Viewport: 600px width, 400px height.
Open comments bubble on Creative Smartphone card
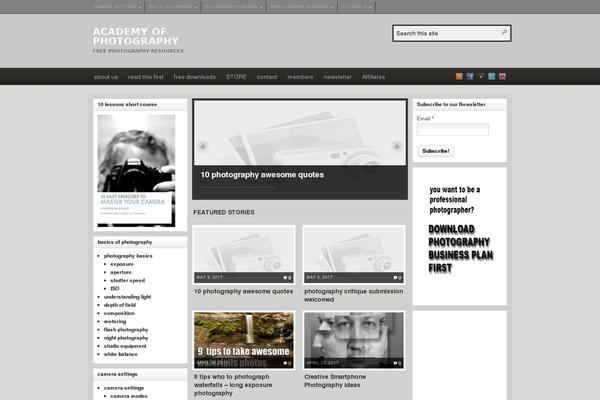point(397,363)
